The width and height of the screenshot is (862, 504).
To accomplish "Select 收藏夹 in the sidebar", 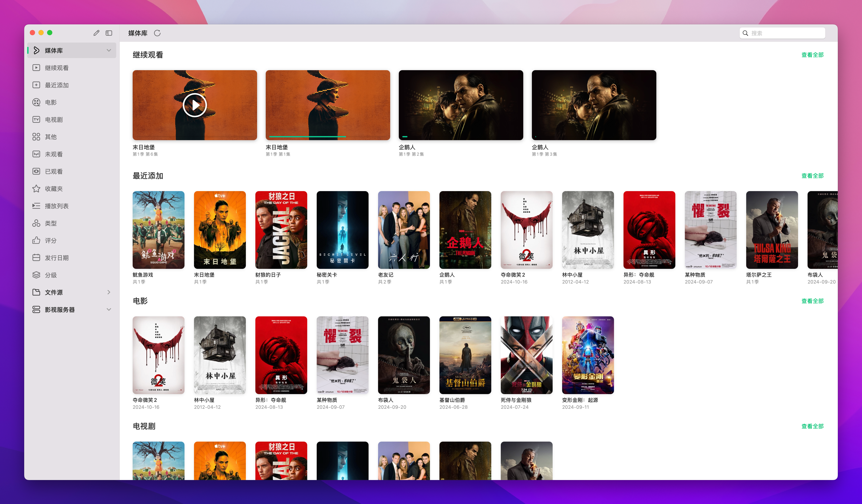I will (x=72, y=188).
